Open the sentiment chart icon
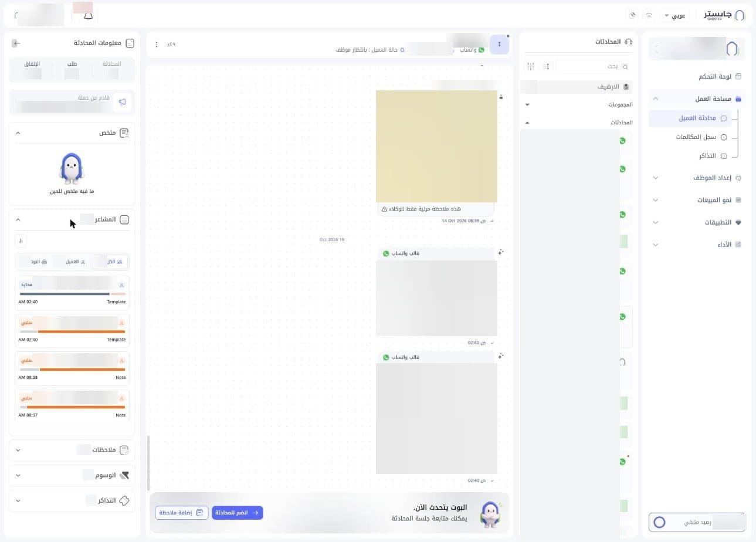 21,240
